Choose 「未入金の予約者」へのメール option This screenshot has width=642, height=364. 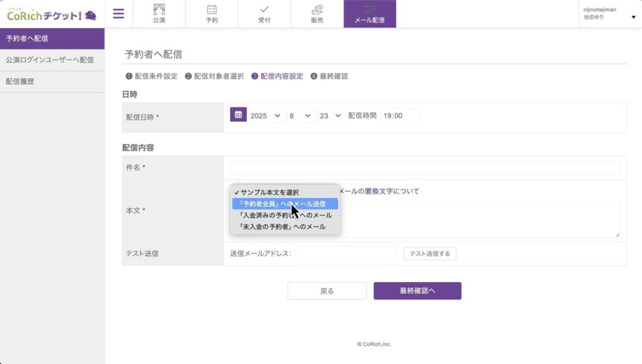(x=282, y=226)
